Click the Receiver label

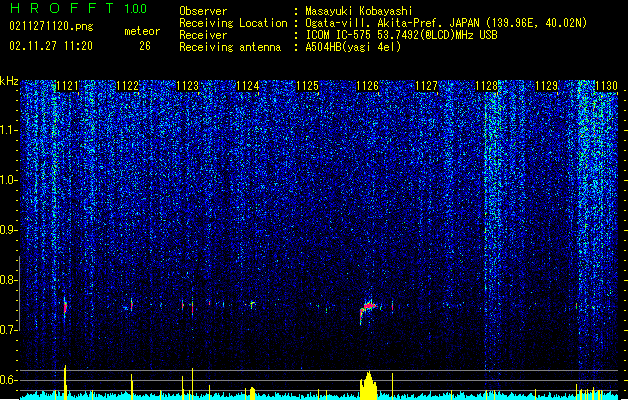click(203, 35)
